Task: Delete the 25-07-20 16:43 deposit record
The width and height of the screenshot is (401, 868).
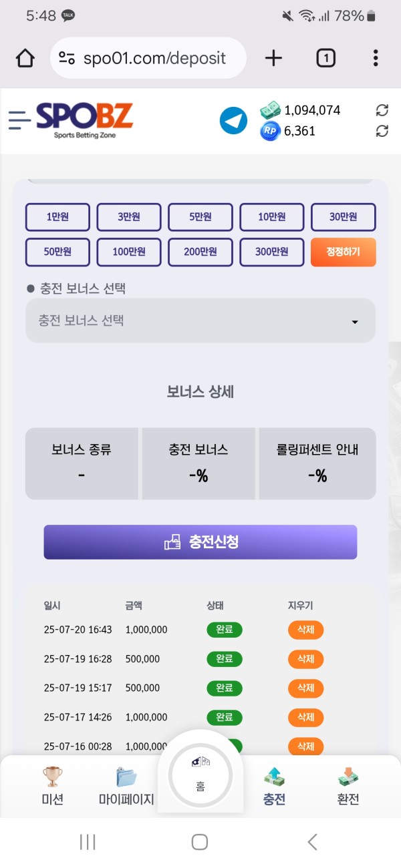Action: coord(305,630)
